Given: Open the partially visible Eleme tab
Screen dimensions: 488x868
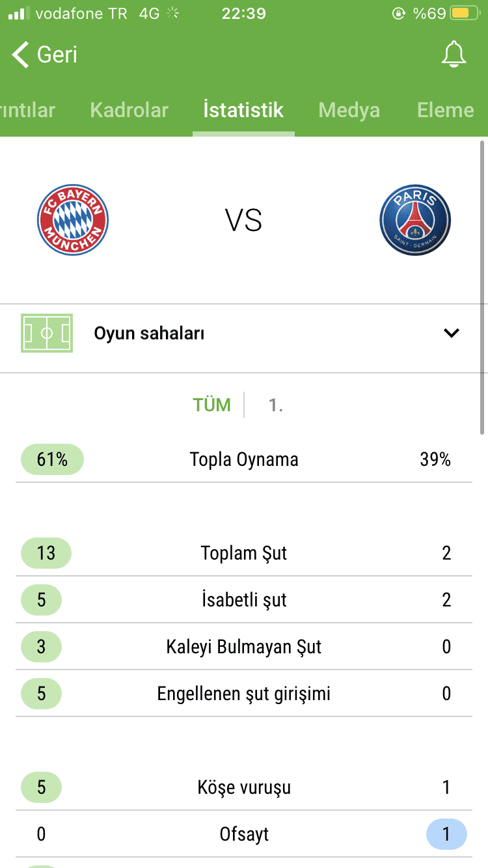Looking at the screenshot, I should [446, 110].
